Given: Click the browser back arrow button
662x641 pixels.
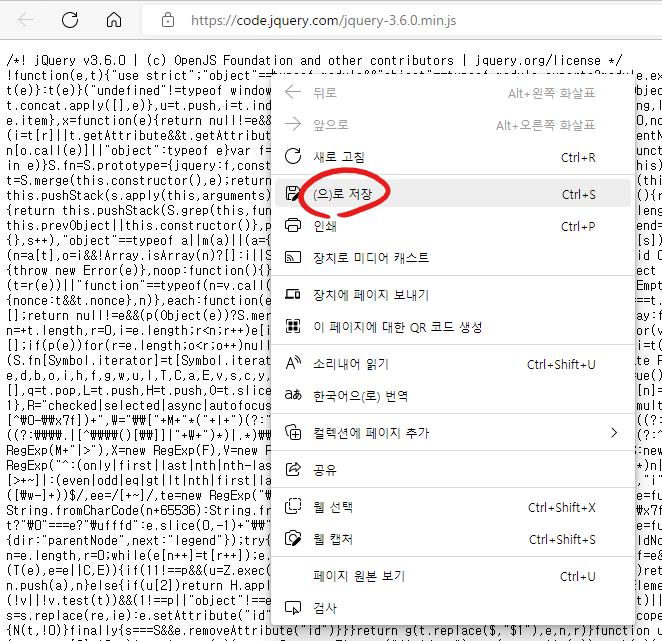Looking at the screenshot, I should click(x=26, y=20).
